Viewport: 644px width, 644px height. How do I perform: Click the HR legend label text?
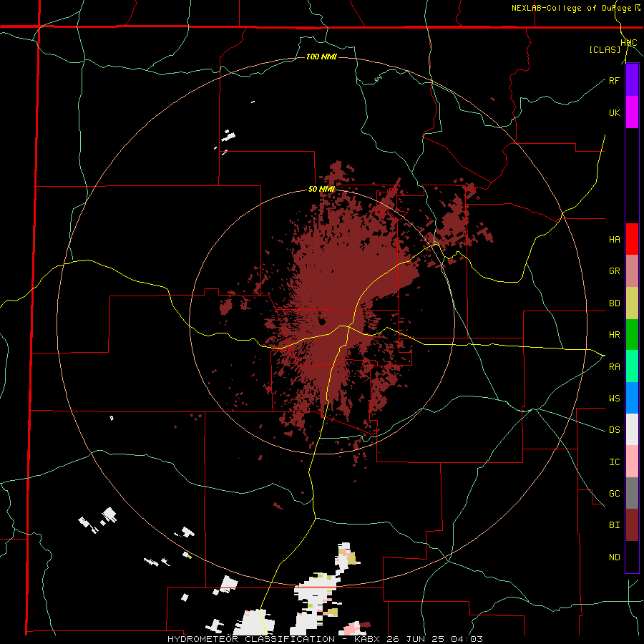pos(614,335)
